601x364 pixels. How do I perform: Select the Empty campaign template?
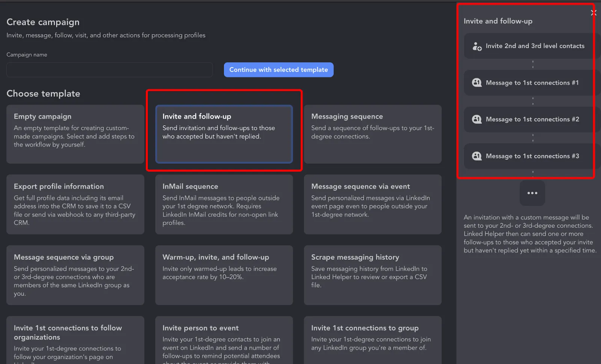pos(75,134)
